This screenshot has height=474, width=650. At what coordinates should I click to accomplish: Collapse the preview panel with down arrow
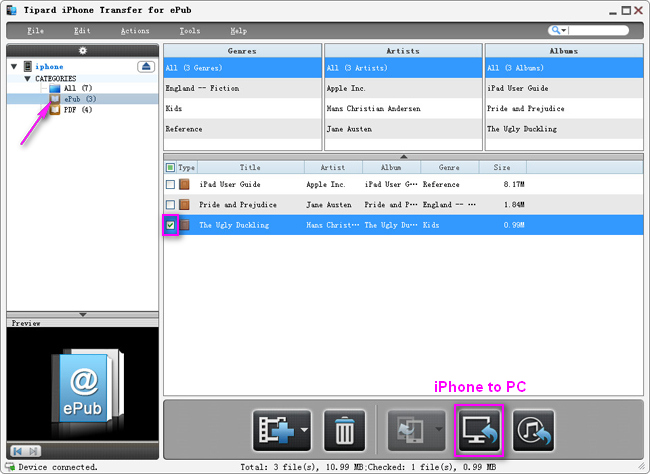(x=83, y=315)
